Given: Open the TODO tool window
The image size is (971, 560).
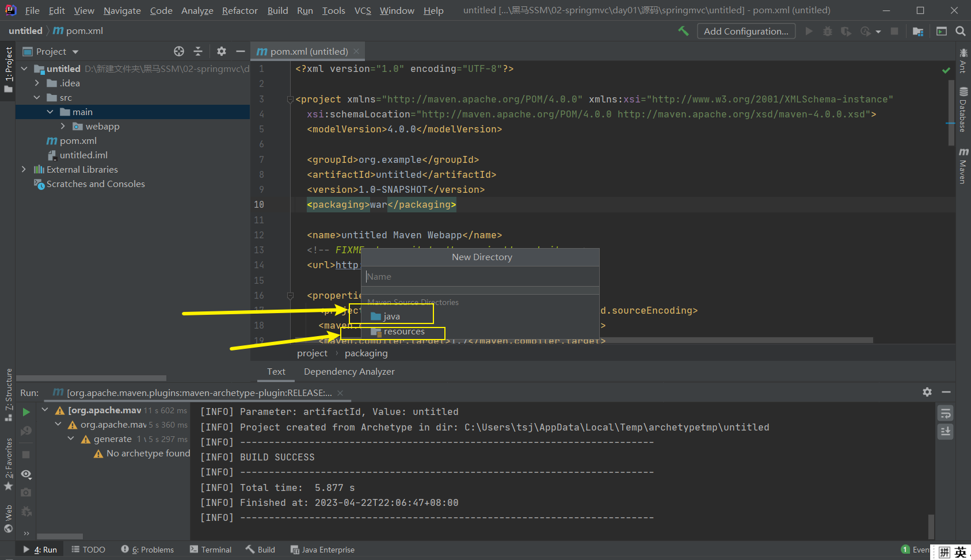Looking at the screenshot, I should pyautogui.click(x=88, y=550).
